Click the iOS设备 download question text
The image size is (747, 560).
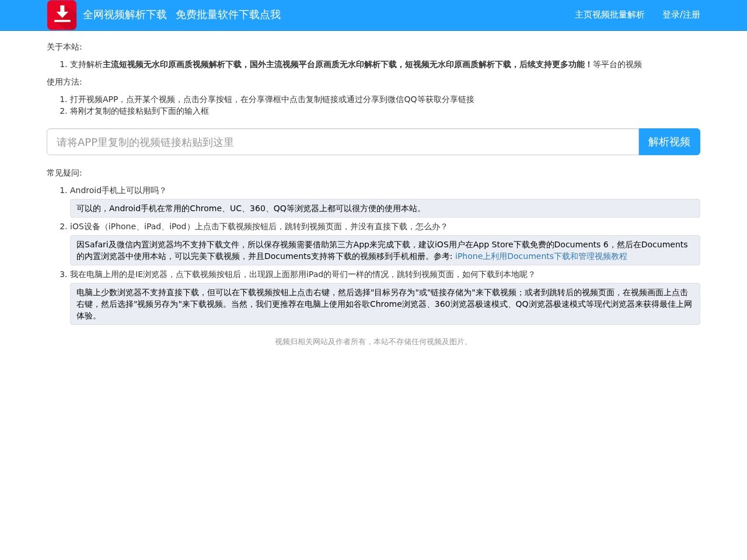pos(258,226)
